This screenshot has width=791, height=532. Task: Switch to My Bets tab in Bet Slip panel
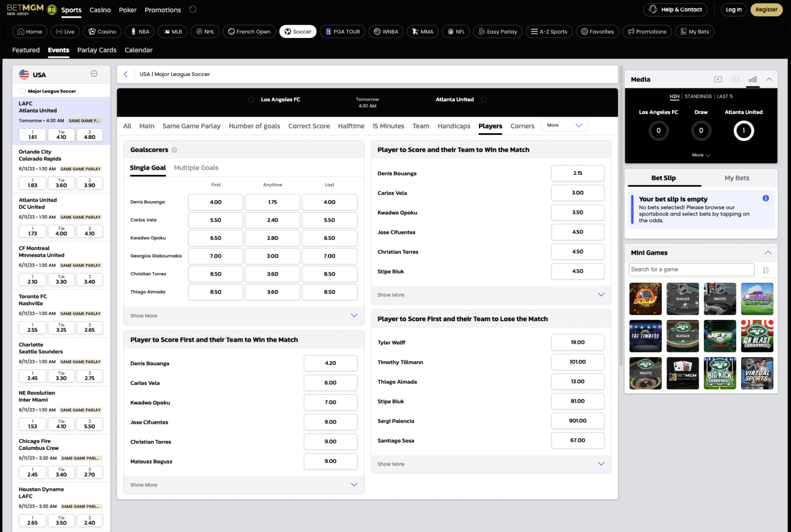[737, 178]
